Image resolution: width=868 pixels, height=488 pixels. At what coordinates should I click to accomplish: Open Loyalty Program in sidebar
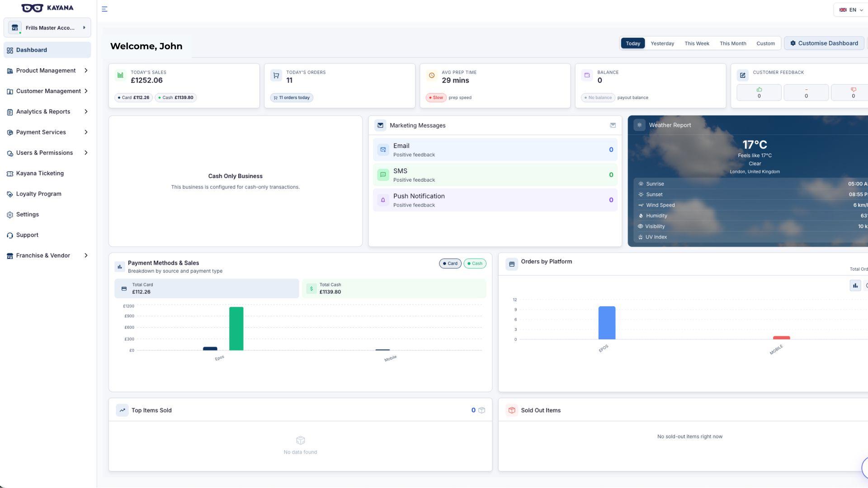[x=47, y=194]
